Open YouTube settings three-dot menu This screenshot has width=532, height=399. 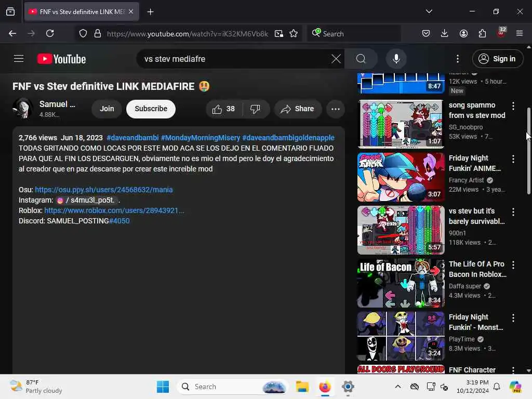click(x=457, y=59)
